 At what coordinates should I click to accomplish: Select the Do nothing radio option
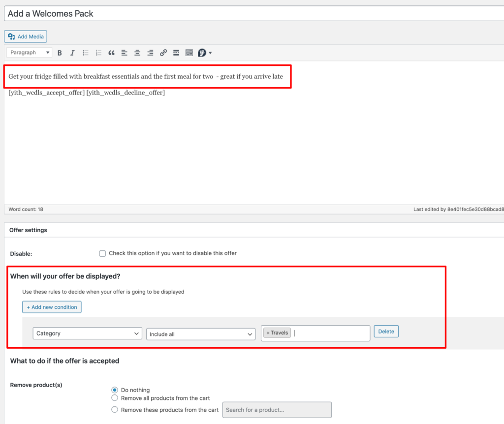tap(114, 390)
